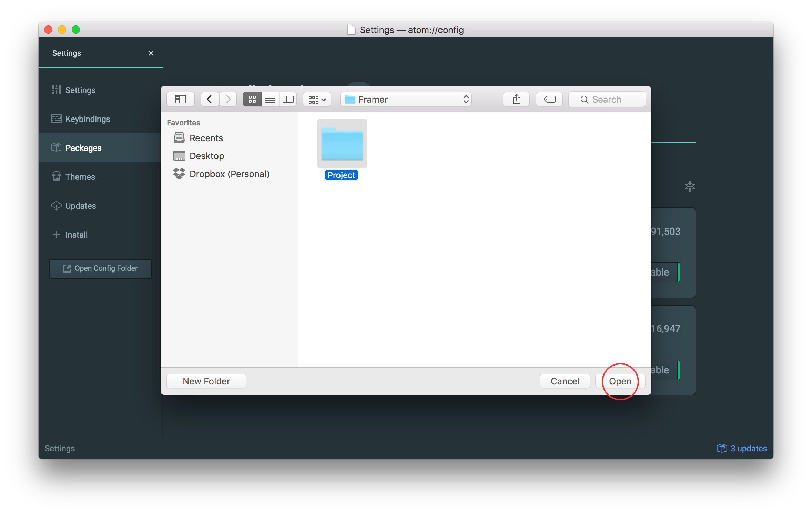
Task: Click the list view button in toolbar
Action: [x=271, y=99]
